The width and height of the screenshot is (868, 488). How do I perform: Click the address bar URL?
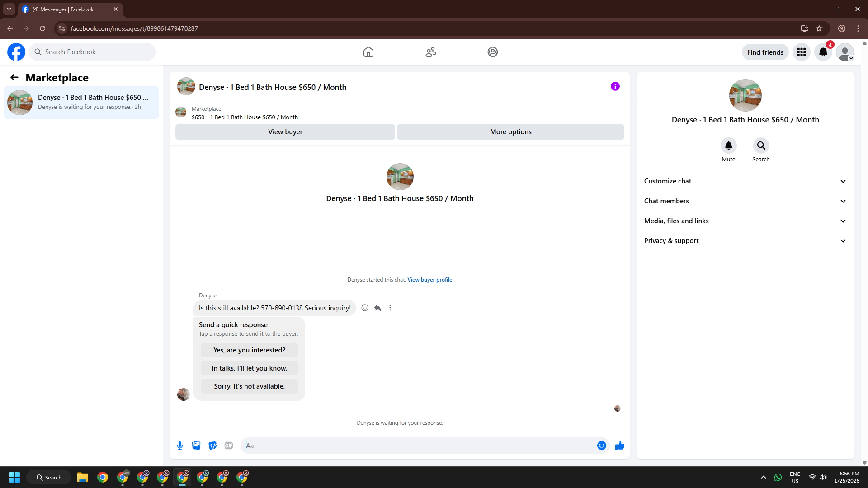[134, 28]
